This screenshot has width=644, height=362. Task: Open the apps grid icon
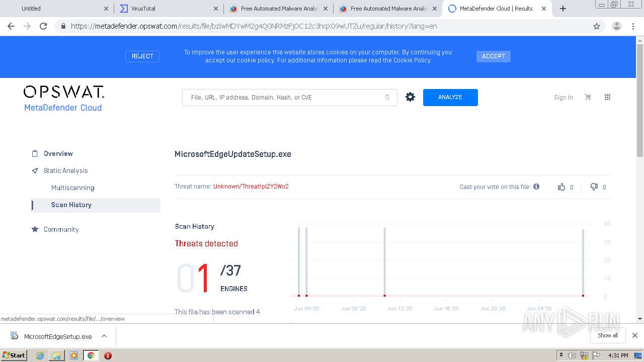pyautogui.click(x=607, y=97)
